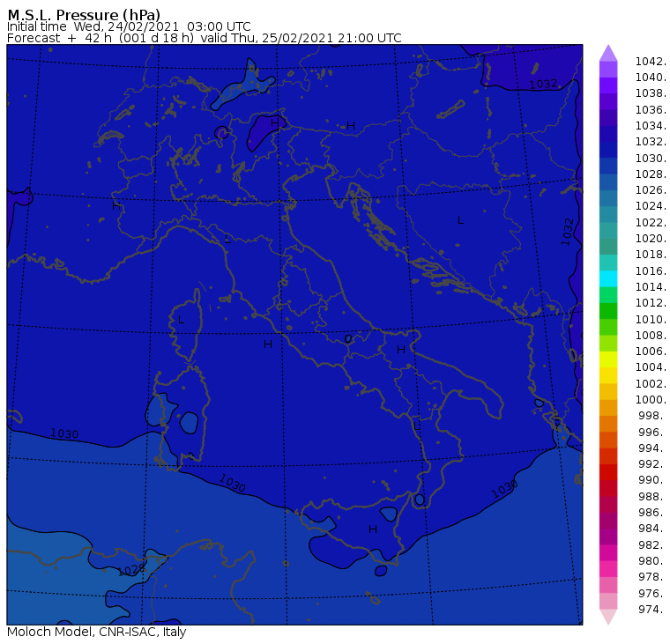Pick the red legend band between 990 and 992

608,472
